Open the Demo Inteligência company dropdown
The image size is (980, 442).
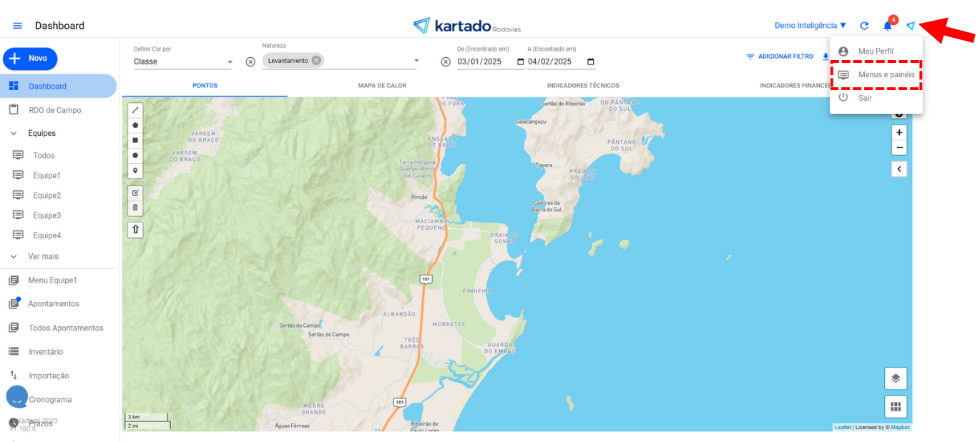pyautogui.click(x=810, y=26)
